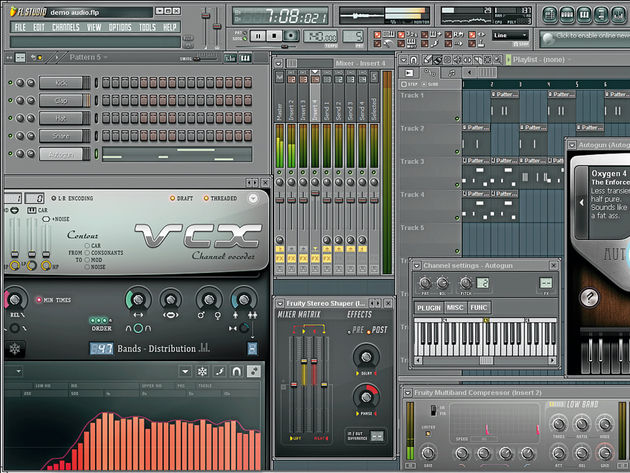Image resolution: width=630 pixels, height=473 pixels.
Task: Switch to the PLUGIN tab in Channel settings
Action: coord(429,308)
